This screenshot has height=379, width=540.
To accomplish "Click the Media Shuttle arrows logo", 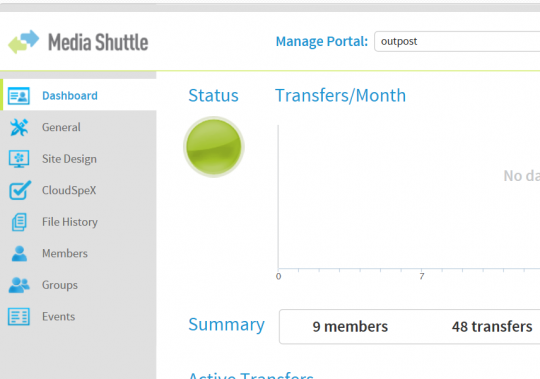I will [24, 42].
